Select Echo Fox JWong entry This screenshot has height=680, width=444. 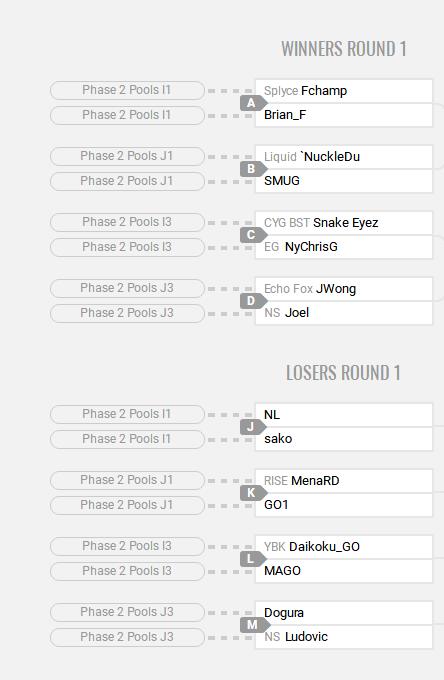tap(344, 289)
